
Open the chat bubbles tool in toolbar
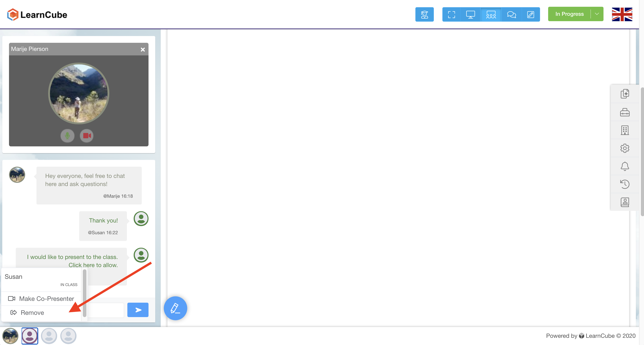click(x=511, y=14)
